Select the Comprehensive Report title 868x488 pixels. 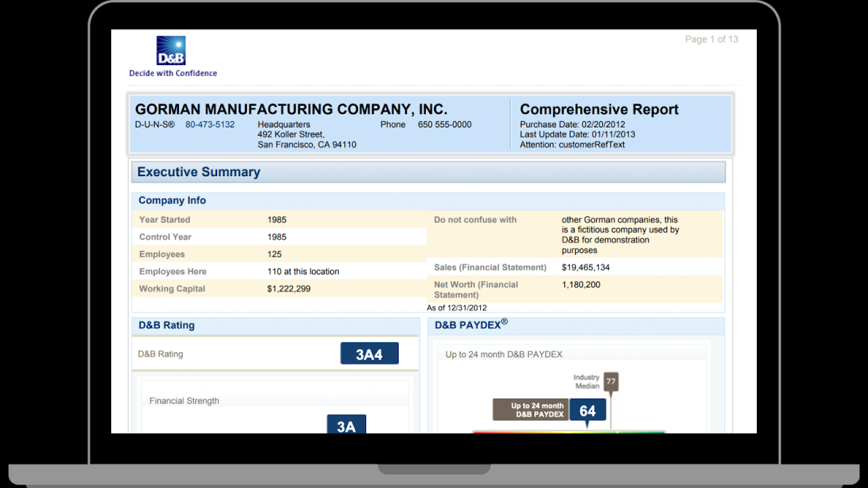(x=599, y=110)
